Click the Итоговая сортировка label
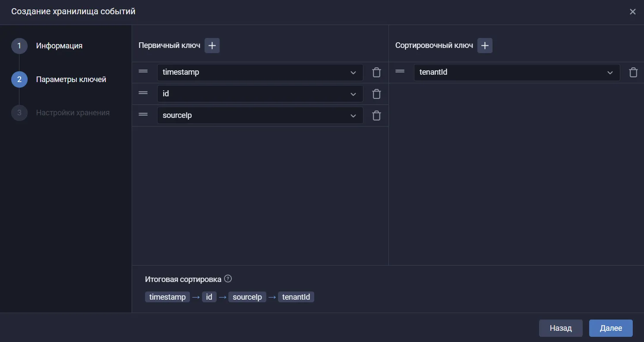The height and width of the screenshot is (342, 644). pyautogui.click(x=183, y=279)
